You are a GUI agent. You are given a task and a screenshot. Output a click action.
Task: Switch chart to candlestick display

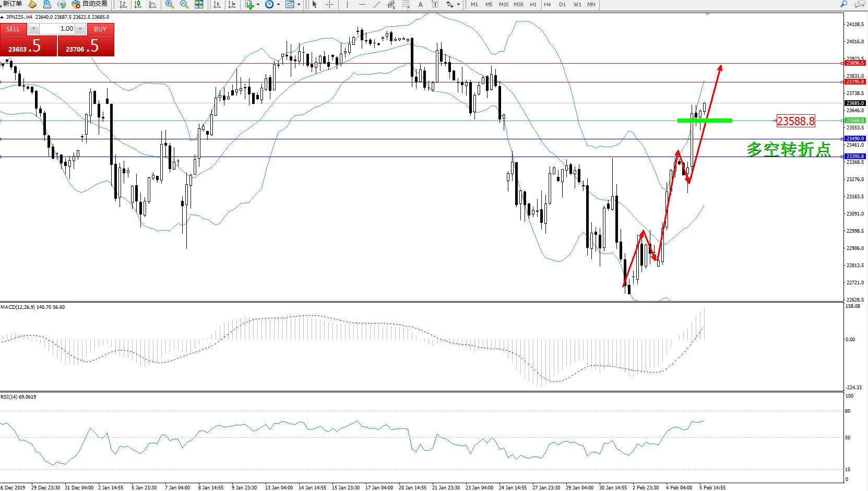(138, 5)
